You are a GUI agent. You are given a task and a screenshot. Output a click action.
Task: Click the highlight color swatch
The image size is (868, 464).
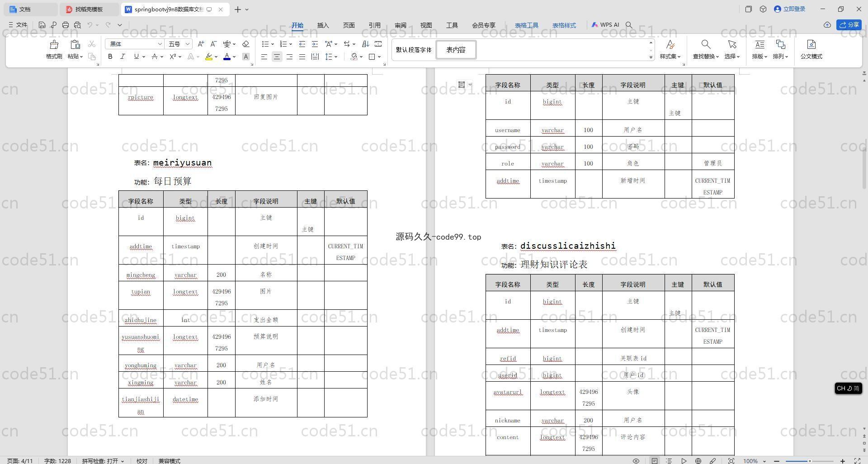[x=208, y=57]
